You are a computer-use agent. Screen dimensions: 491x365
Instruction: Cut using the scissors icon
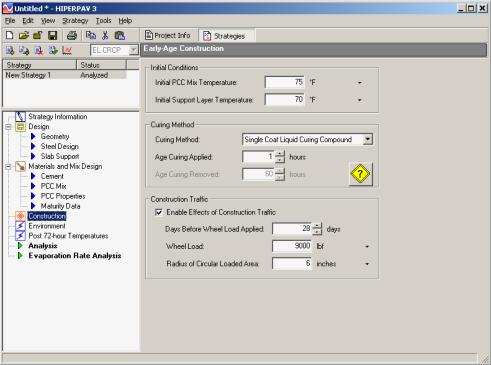pos(105,35)
